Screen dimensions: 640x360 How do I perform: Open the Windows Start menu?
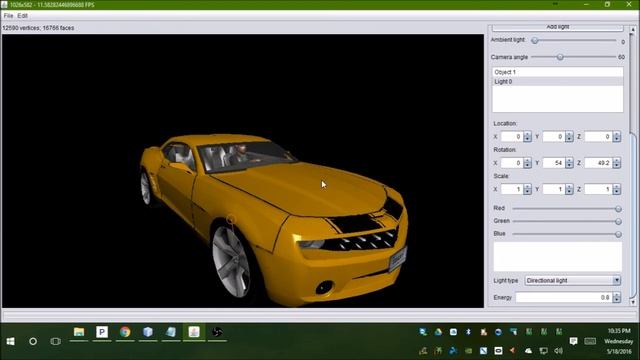coord(11,341)
